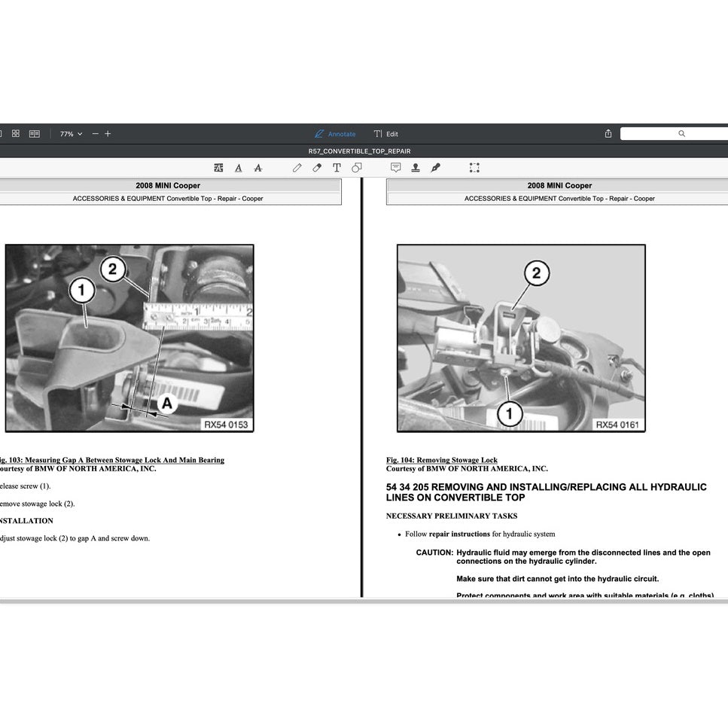This screenshot has height=728, width=728.
Task: Open the Shapes tool
Action: coord(356,167)
